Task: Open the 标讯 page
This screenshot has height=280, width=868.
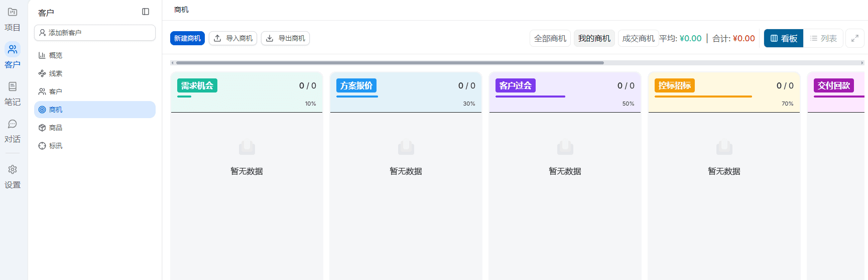Action: [x=55, y=146]
